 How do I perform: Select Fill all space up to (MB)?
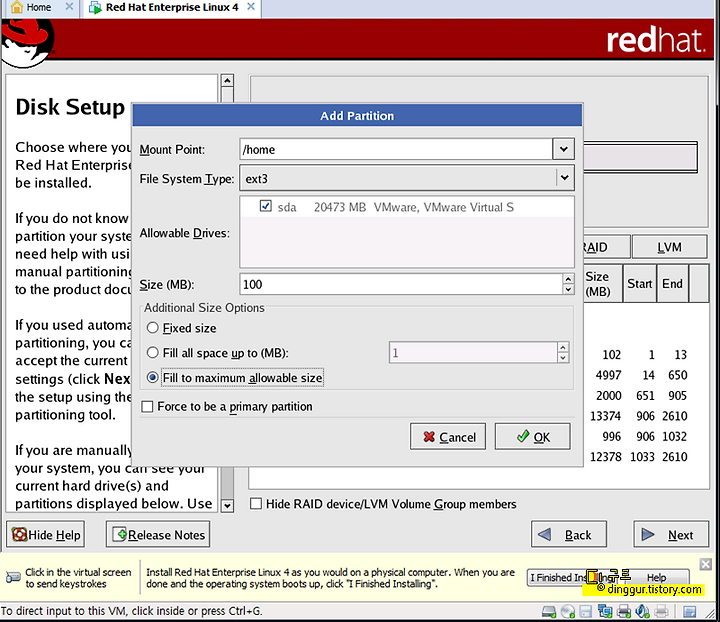[152, 353]
